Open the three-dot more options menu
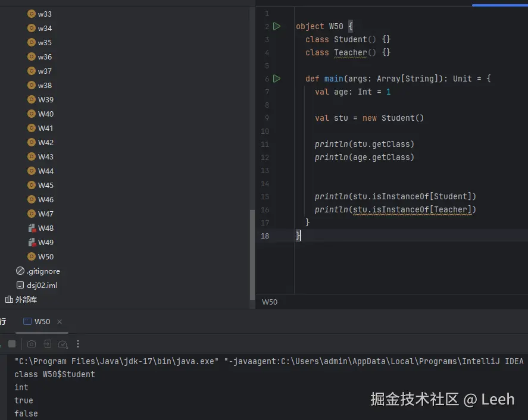This screenshot has width=528, height=420. coord(78,344)
